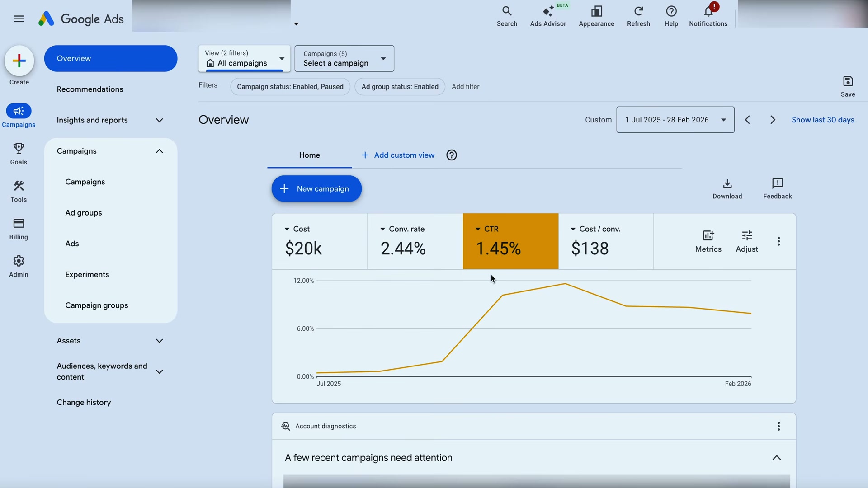Remove the Campaign status: Enabled, Paused filter

point(290,86)
